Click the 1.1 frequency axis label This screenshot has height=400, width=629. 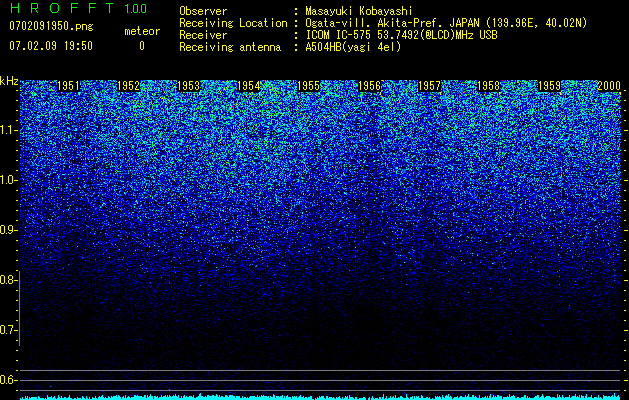[x=8, y=130]
